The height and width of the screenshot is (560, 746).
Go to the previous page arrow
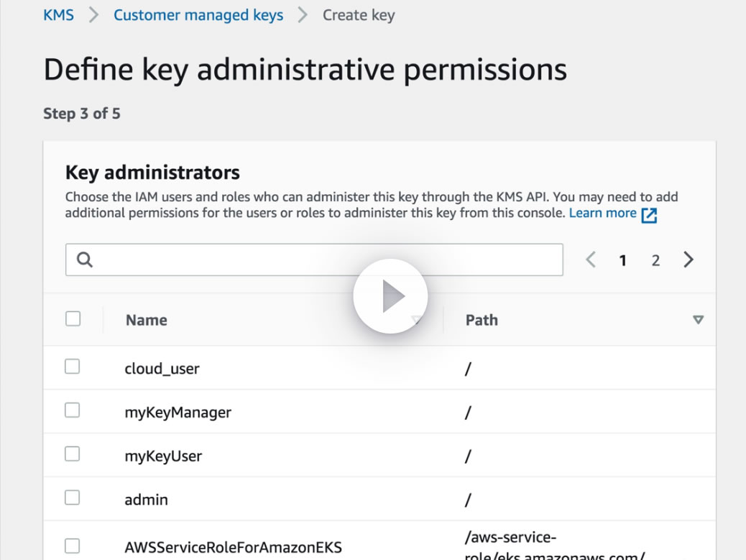click(x=591, y=260)
